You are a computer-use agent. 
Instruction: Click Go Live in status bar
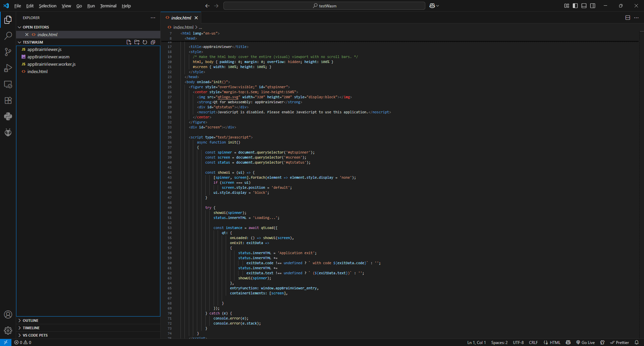tap(585, 342)
